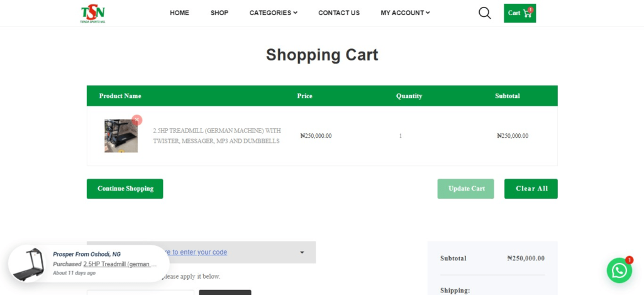Screen dimensions: 644x295
Task: Open the 2.5HP Treadmill product name link
Action: tap(216, 136)
